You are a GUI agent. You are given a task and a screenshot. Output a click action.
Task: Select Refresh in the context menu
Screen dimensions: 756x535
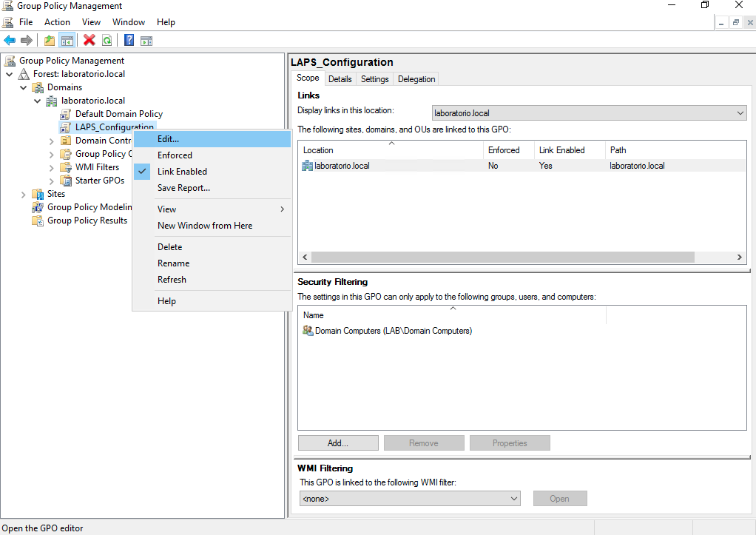coord(212,279)
